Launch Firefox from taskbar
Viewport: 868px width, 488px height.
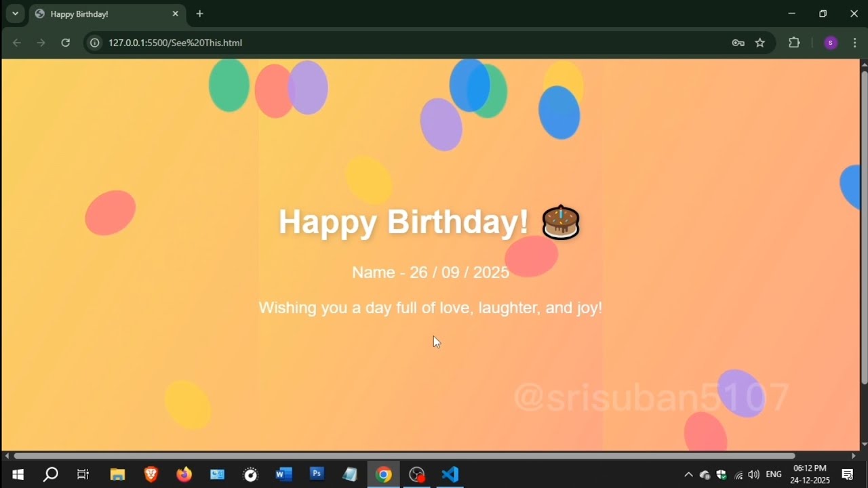point(184,474)
